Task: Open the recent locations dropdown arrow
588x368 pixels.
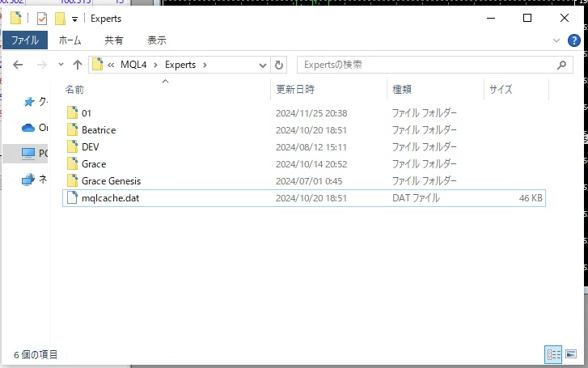Action: coord(59,65)
